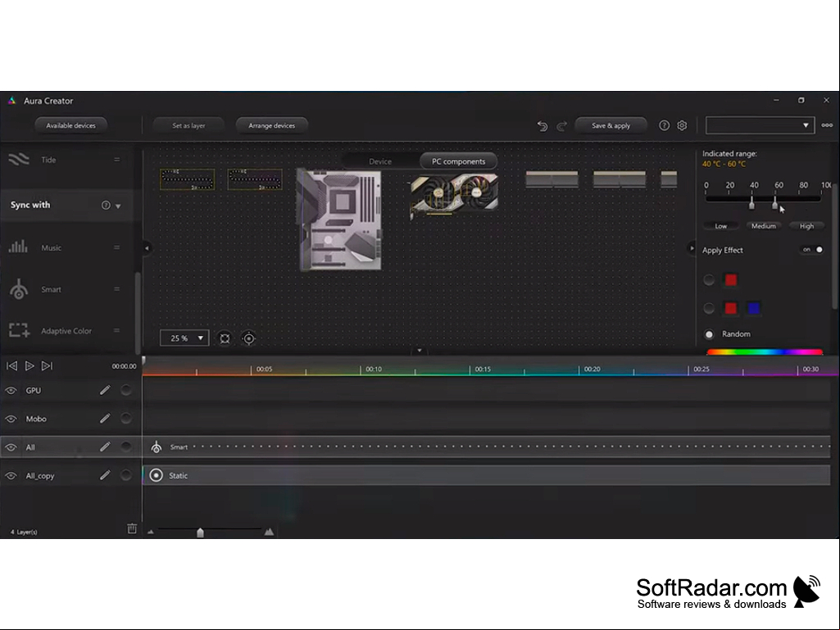This screenshot has height=630, width=840.
Task: Collapse the Sync with section
Action: (x=118, y=206)
